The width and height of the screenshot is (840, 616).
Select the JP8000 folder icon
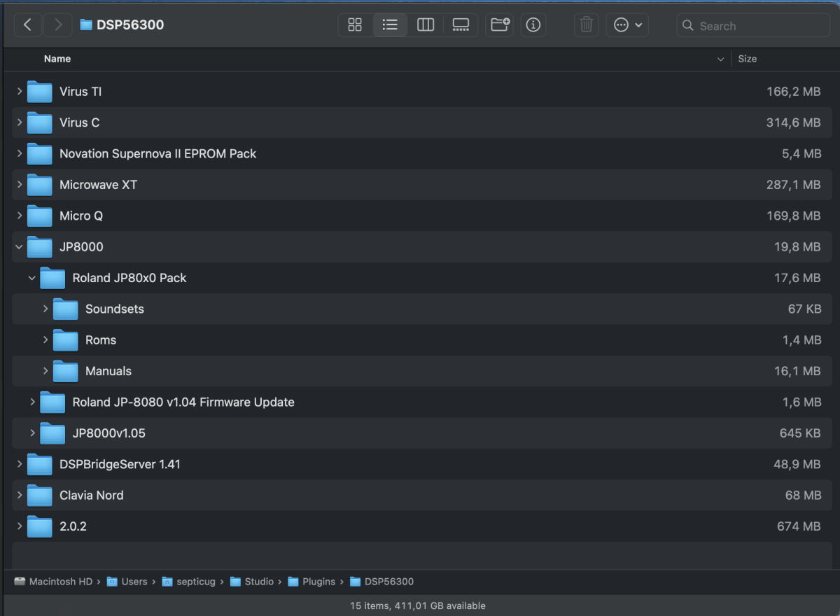click(40, 247)
